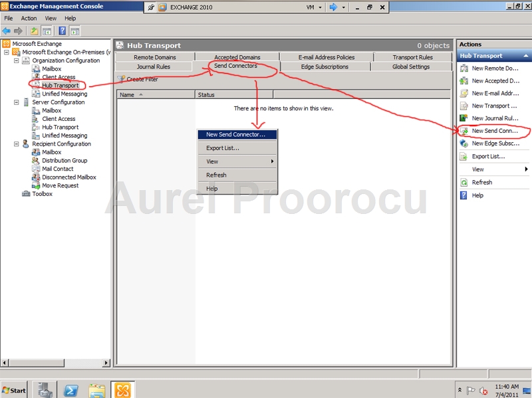Click the tree pane scroll right arrow
The width and height of the screenshot is (532, 398).
coord(106,363)
